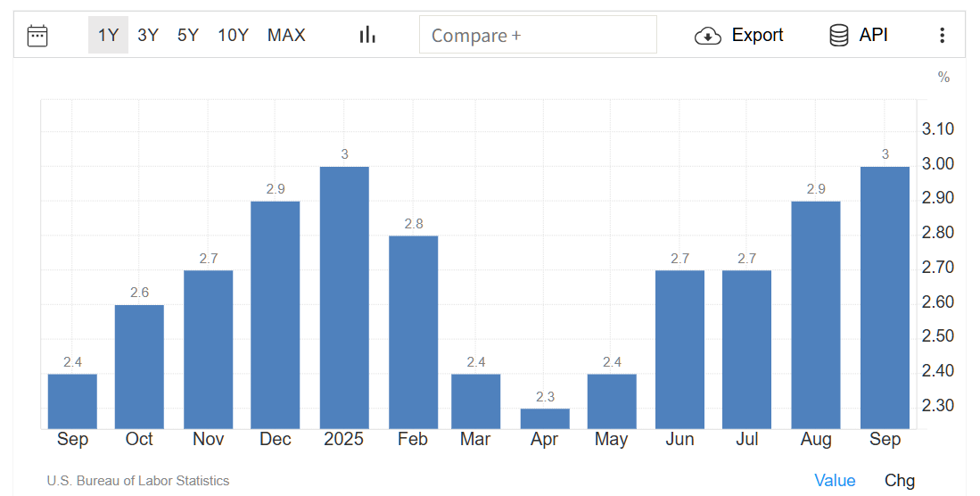The image size is (980, 496).
Task: Select the 10Y time range
Action: (233, 36)
